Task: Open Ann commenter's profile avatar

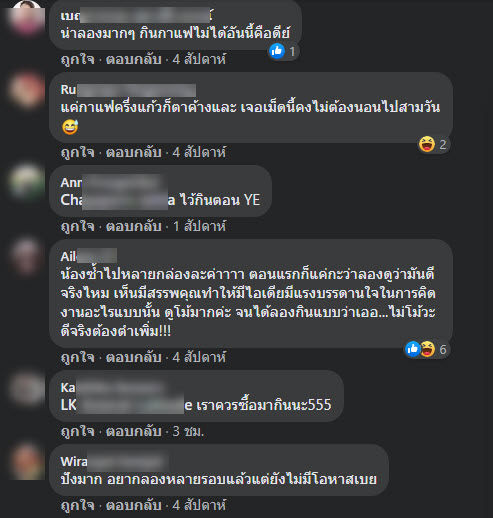Action: coord(27,183)
